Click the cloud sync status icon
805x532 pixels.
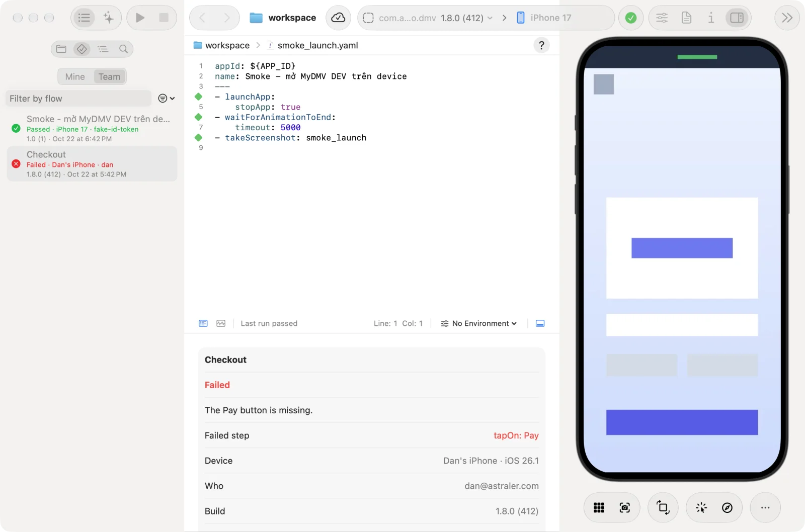coord(338,18)
